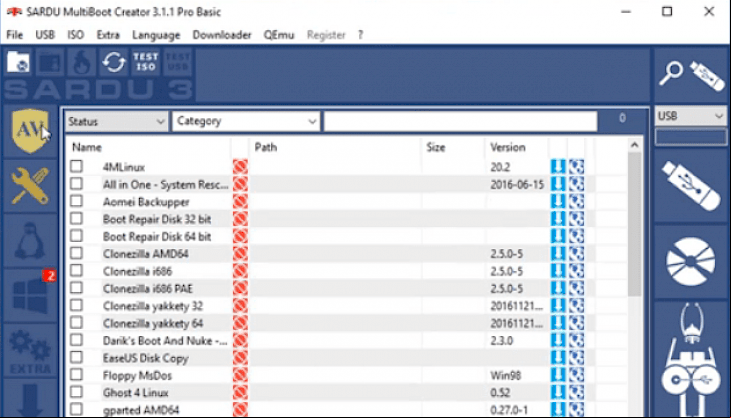Tick Clonezilla yakkety 64 checkbox

[x=76, y=322]
